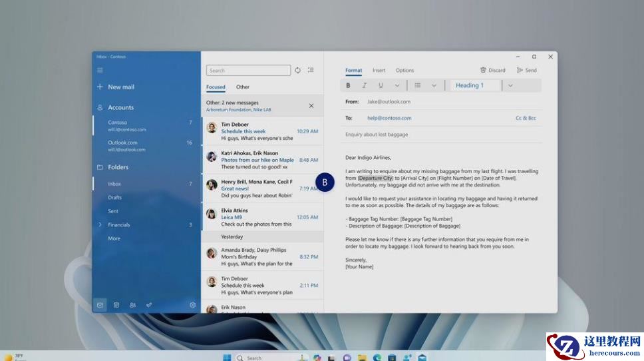
Task: Open Tim Deboer email from 10:29 AM
Action: tap(262, 131)
